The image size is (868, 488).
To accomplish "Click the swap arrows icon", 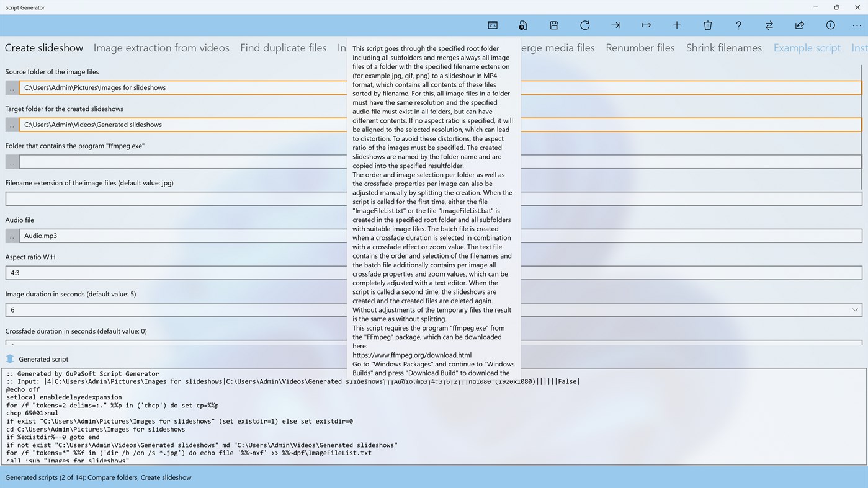I will [769, 25].
